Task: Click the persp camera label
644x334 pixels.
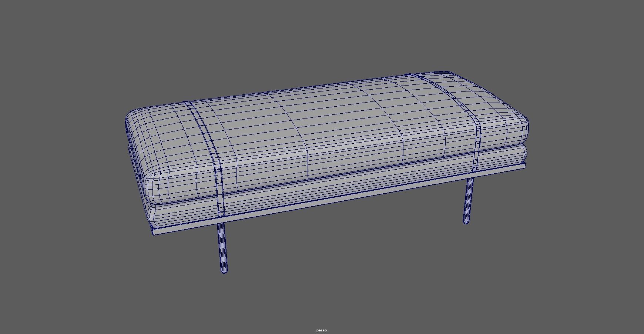Action: coord(322,330)
